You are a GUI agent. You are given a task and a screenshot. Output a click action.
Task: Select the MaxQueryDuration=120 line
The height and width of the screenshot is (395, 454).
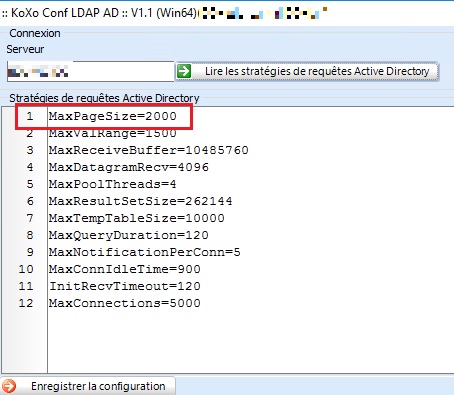[129, 235]
